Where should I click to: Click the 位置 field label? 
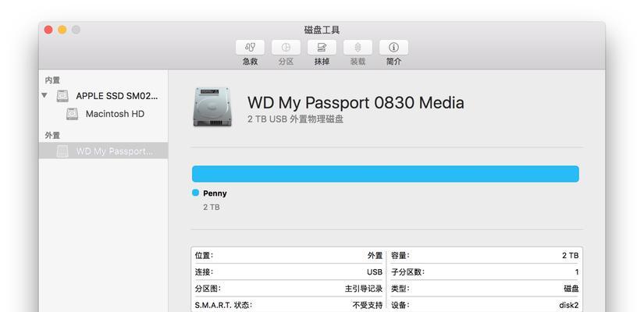pos(204,255)
